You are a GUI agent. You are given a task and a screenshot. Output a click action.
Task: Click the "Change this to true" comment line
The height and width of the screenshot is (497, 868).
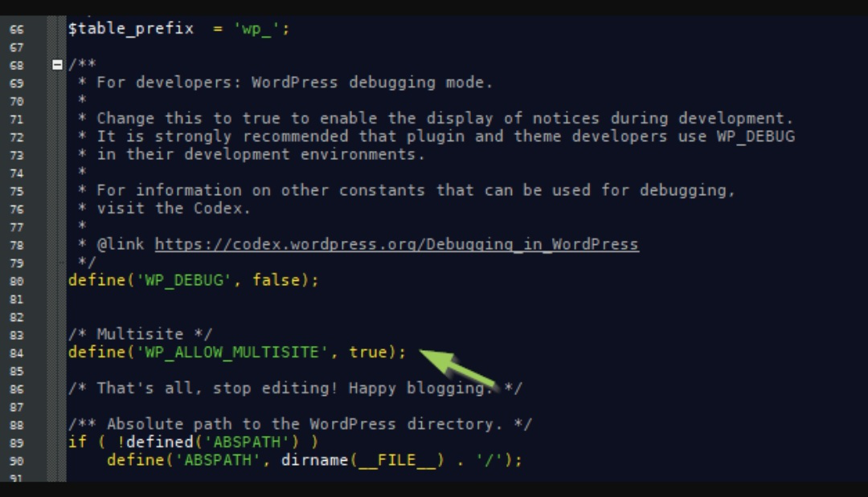tap(435, 118)
